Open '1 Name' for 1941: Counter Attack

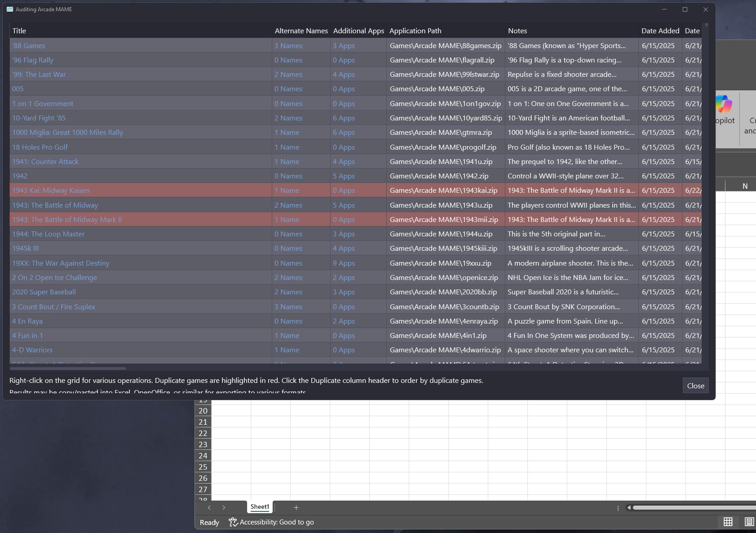[x=287, y=162]
